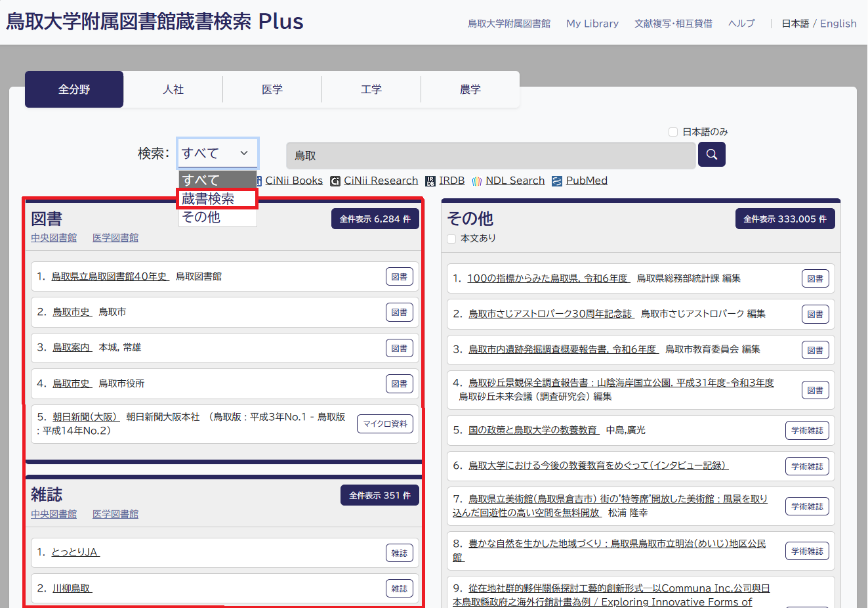Open the 中央図書館 link under 図書
This screenshot has width=868, height=608.
[x=53, y=237]
